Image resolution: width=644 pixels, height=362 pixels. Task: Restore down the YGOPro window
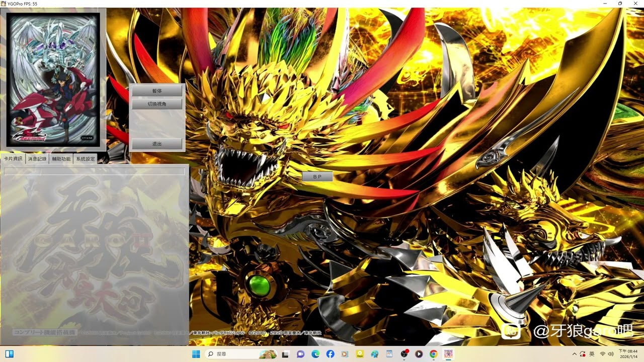[x=620, y=4]
